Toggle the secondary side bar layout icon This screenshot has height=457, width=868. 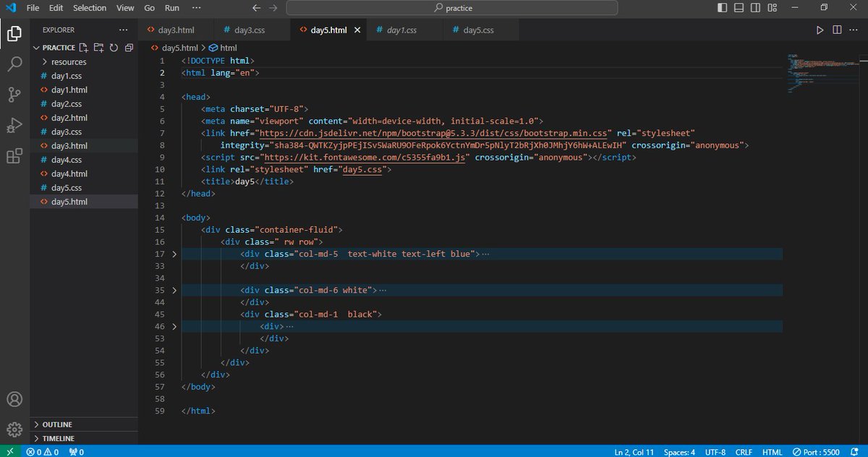[754, 8]
